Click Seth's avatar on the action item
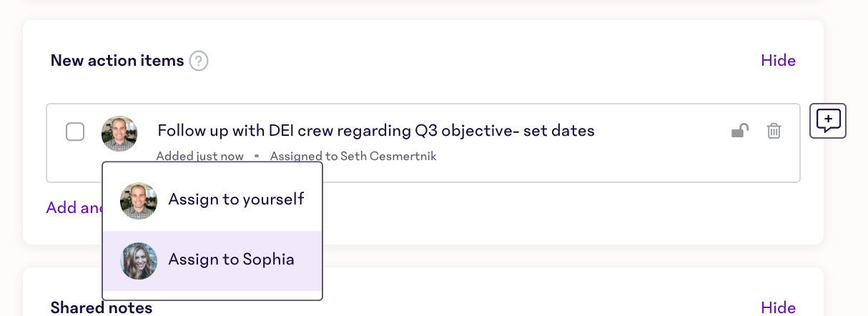 [119, 133]
